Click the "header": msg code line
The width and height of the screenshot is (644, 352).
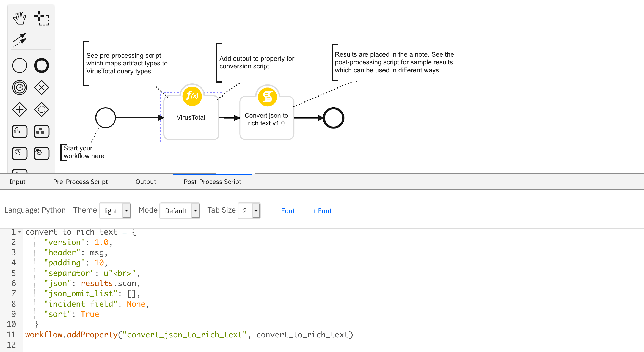tap(76, 252)
